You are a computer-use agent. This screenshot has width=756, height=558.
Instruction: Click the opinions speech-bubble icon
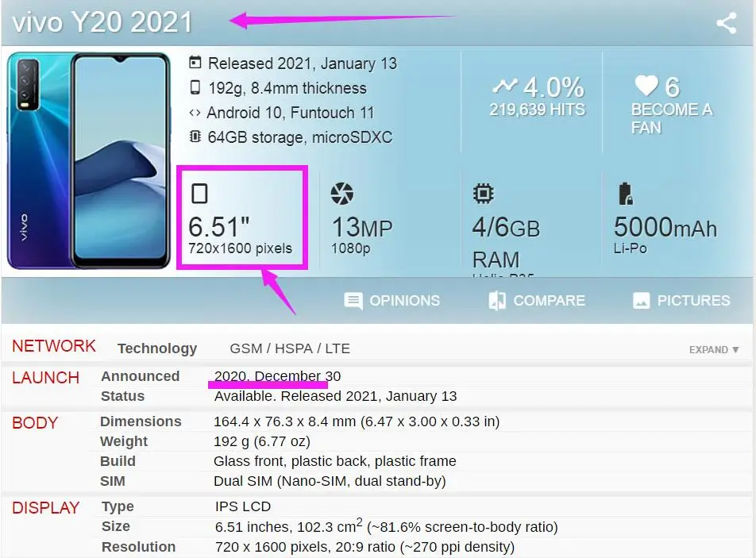[353, 301]
